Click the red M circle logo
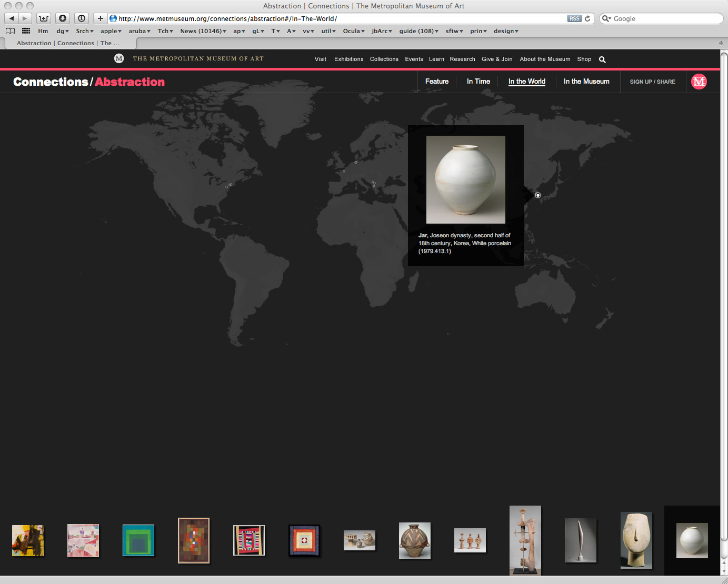 point(699,82)
